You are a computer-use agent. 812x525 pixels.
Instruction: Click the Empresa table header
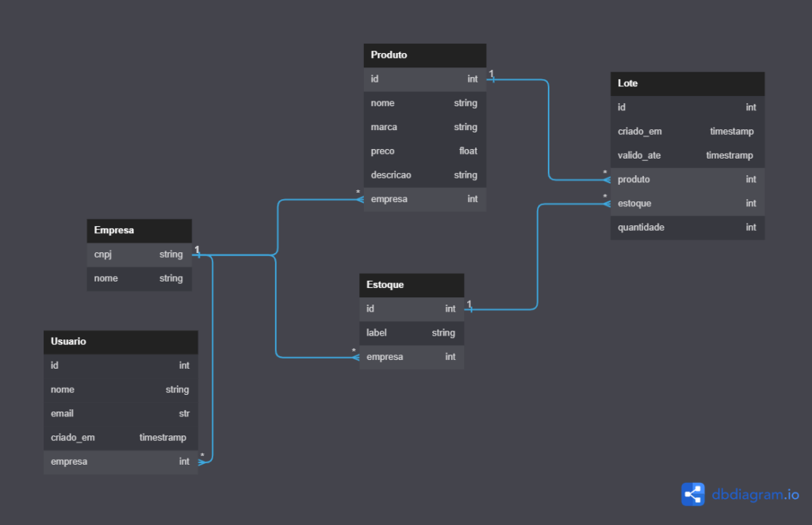[x=139, y=231]
